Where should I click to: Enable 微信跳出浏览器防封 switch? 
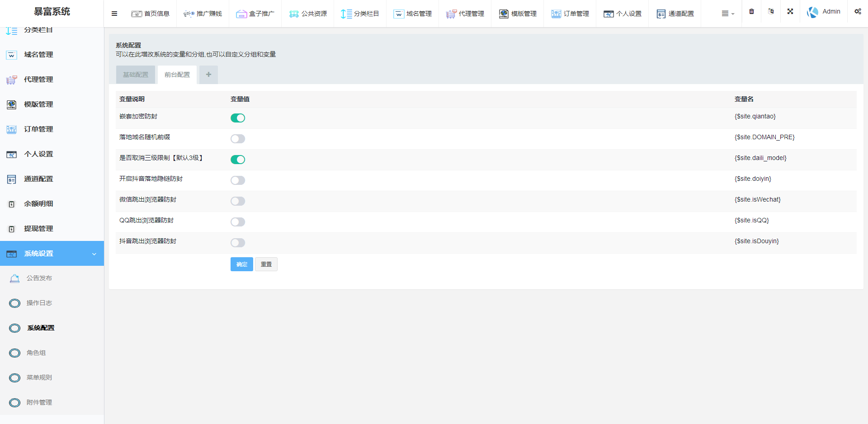click(238, 201)
